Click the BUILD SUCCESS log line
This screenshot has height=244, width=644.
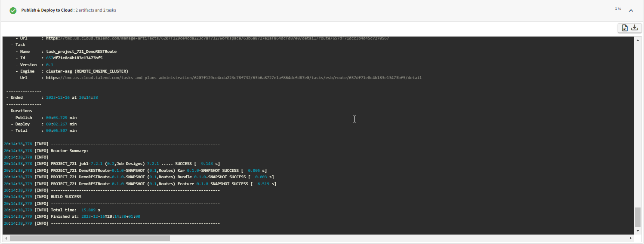click(66, 197)
